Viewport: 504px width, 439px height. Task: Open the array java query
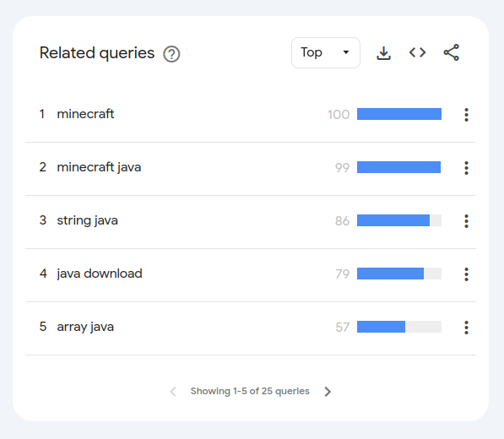point(85,327)
